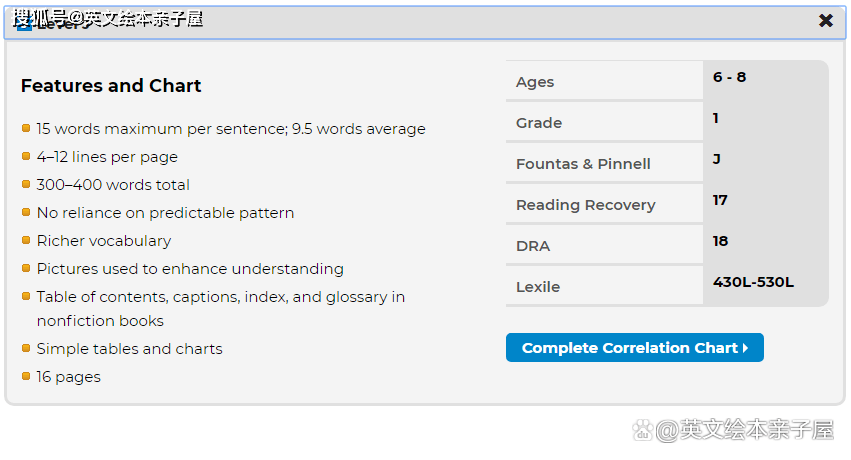This screenshot has width=851, height=460.
Task: Click the Sohu watermark text at top
Action: click(x=108, y=19)
